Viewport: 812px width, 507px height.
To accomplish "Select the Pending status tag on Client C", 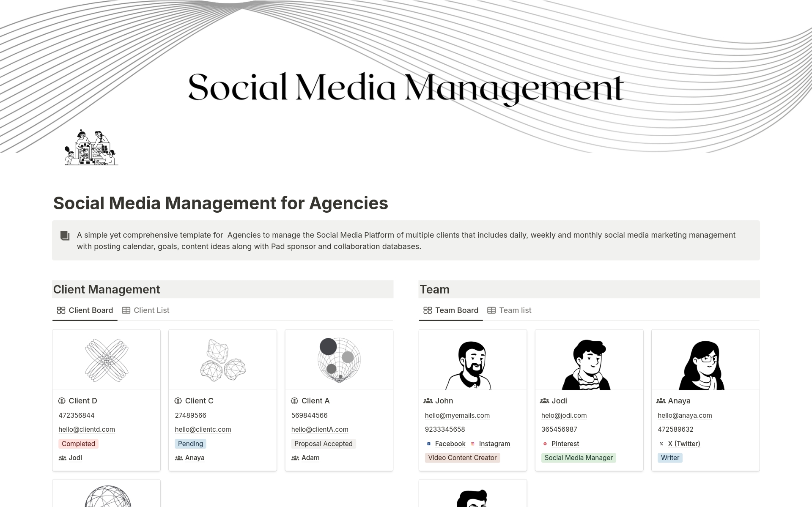I will [190, 443].
